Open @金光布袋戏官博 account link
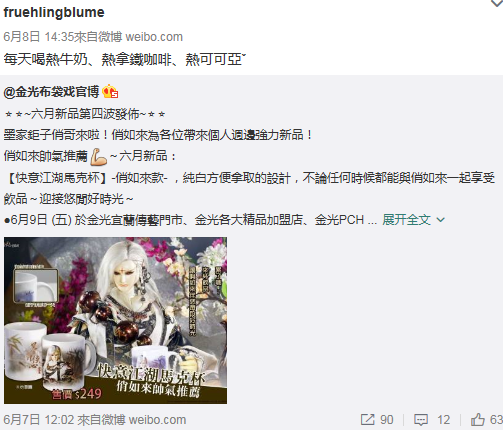Viewport: 503px width, 430px height. 51,92
